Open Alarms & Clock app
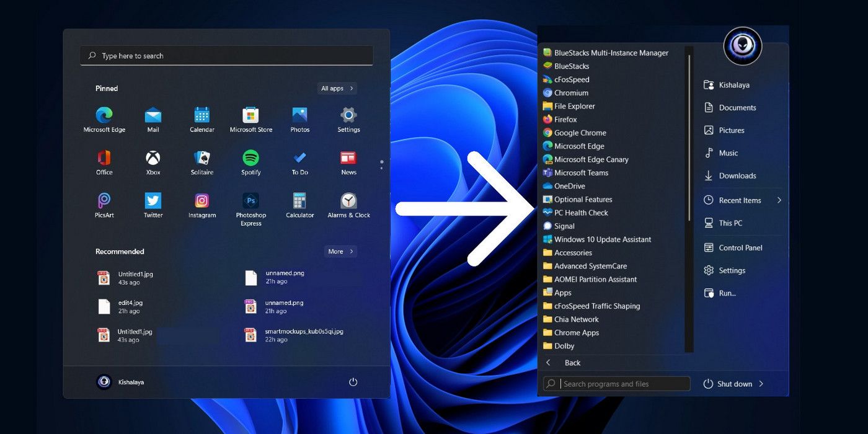The width and height of the screenshot is (868, 434). [x=348, y=201]
